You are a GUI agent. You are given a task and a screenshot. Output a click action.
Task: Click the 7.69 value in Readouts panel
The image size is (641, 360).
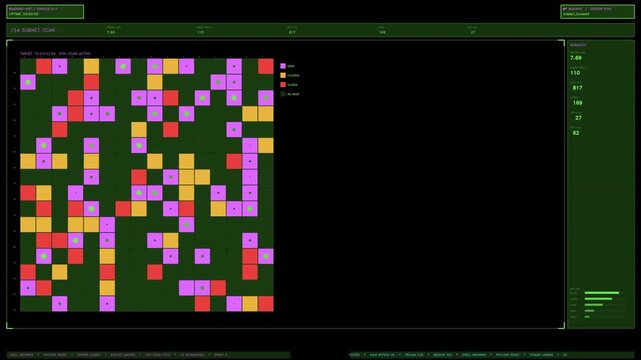[576, 58]
